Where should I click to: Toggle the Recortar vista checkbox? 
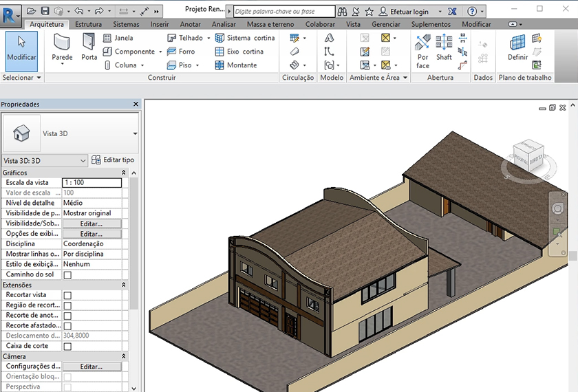point(67,295)
